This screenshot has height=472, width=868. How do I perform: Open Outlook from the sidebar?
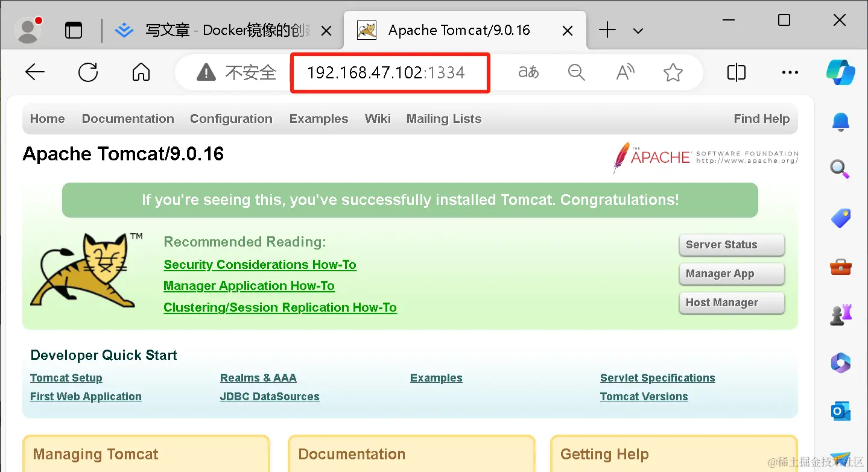(x=840, y=411)
